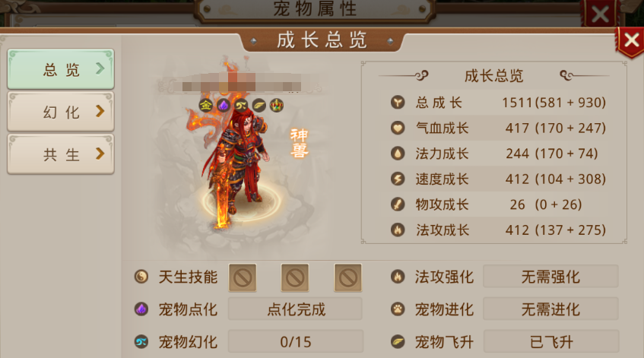Click the 宠物幻化 0/15 progress bar
644x358 pixels.
coord(296,341)
